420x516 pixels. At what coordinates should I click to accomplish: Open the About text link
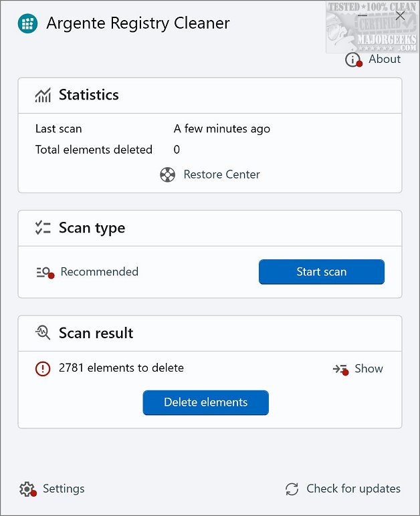[385, 59]
